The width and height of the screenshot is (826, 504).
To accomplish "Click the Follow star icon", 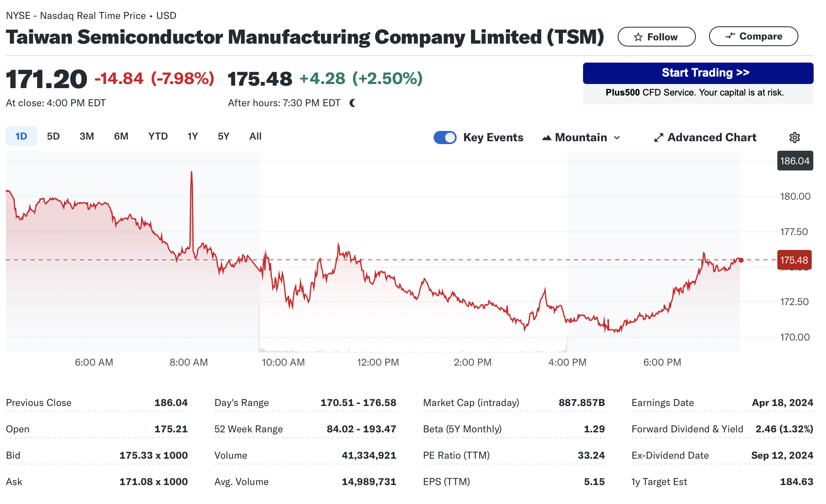I will 638,37.
